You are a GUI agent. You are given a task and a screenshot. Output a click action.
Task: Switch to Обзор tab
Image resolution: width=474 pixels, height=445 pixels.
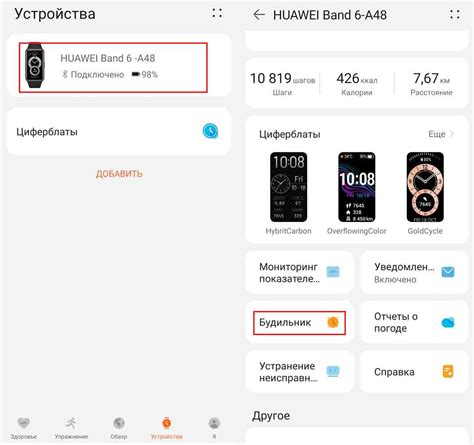pyautogui.click(x=119, y=428)
